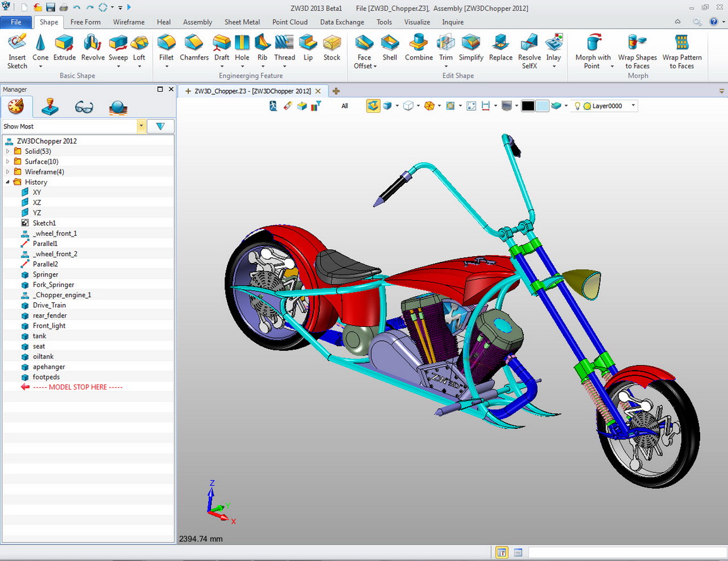The width and height of the screenshot is (728, 561).
Task: Open the sphere visual manager tab icon
Action: coord(118,108)
